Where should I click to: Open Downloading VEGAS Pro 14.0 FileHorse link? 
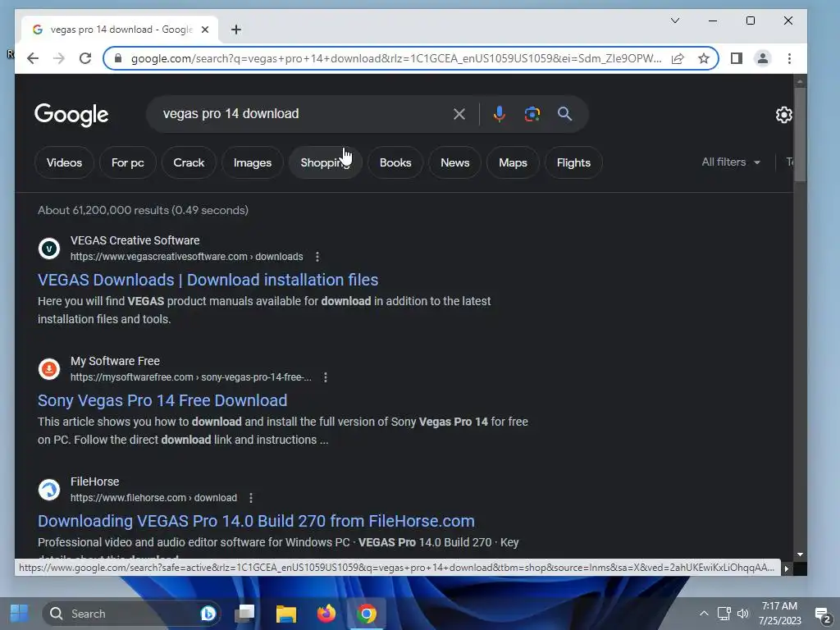[256, 521]
